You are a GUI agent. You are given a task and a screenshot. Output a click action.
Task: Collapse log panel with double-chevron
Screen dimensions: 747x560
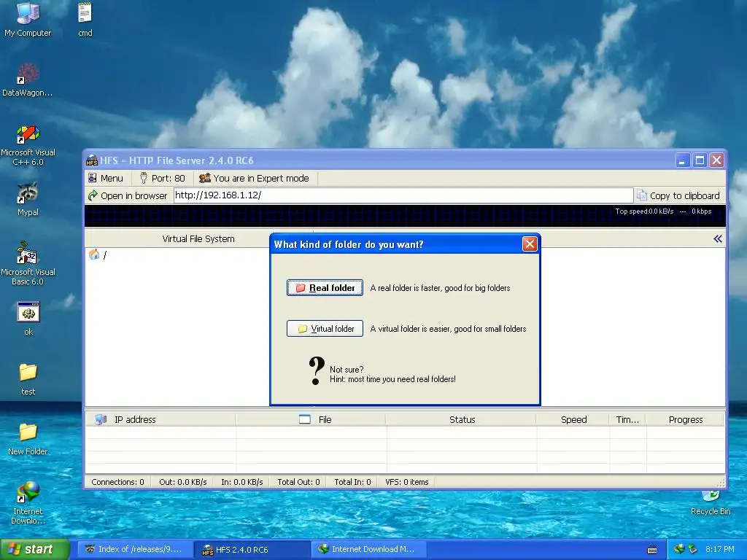pos(718,239)
